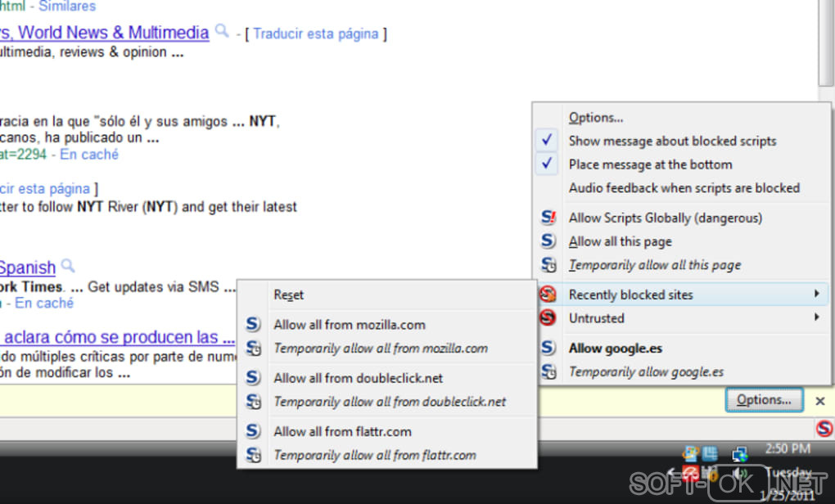The image size is (835, 504).
Task: Click the S icon beside Allow google.es
Action: click(x=548, y=348)
